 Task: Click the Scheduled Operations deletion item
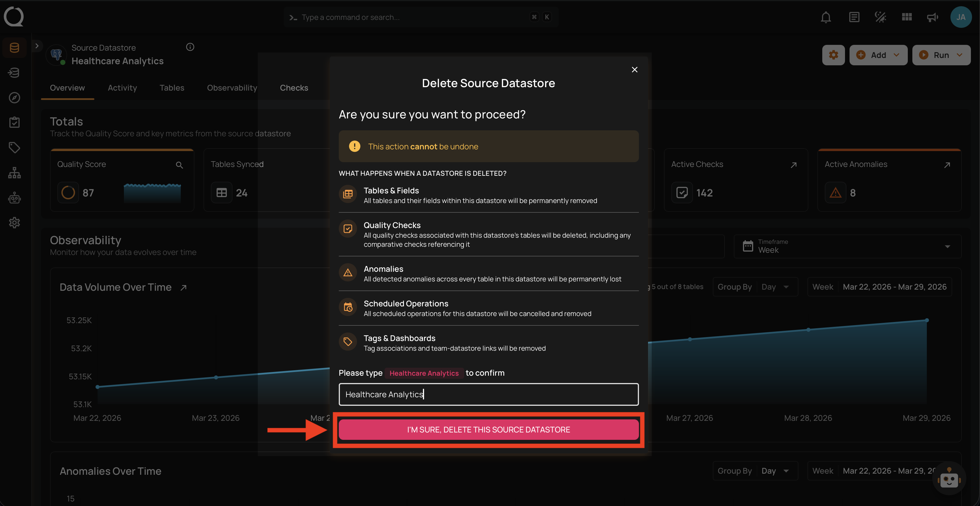tap(489, 308)
